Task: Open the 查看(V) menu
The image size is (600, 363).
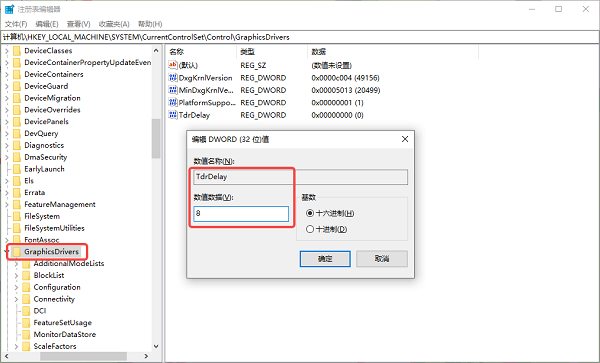Action: (x=78, y=24)
